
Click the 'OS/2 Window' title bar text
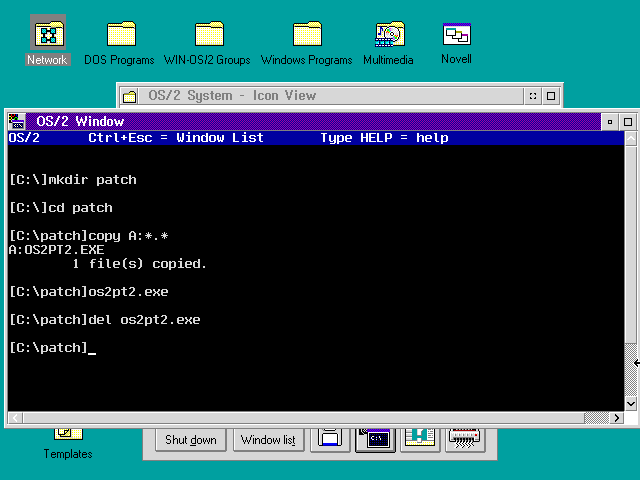(80, 122)
